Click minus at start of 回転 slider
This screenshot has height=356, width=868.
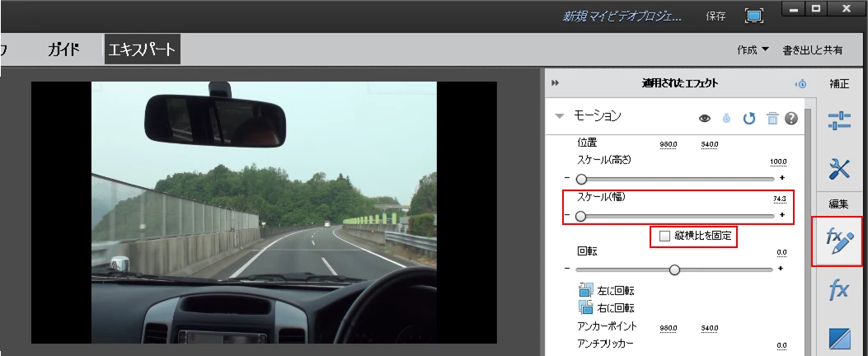coord(567,269)
